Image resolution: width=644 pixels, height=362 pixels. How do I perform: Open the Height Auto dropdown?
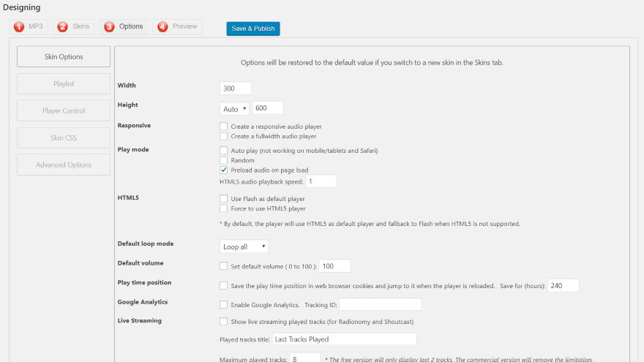235,108
